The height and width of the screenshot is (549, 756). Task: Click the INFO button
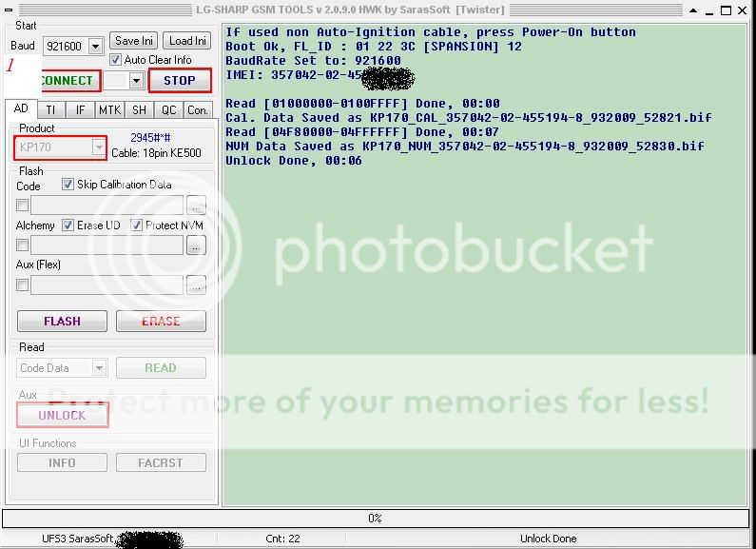tap(62, 463)
